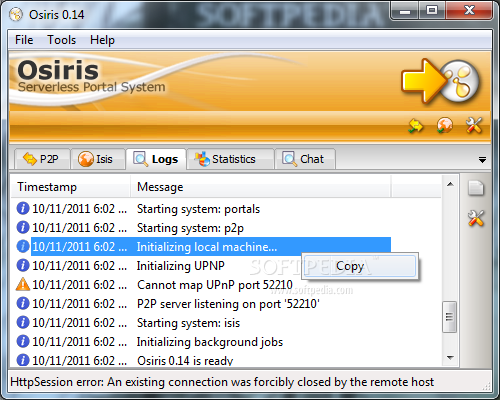Close the Osiris window

point(469,11)
